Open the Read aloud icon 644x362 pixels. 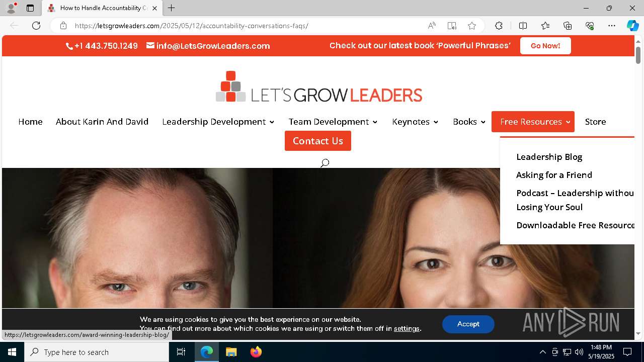click(x=432, y=26)
